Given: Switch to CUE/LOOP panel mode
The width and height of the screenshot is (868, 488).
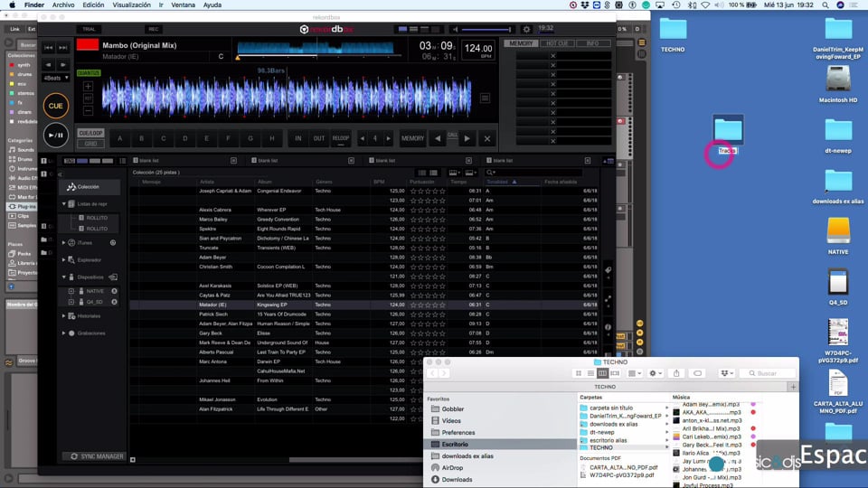Looking at the screenshot, I should tap(90, 134).
